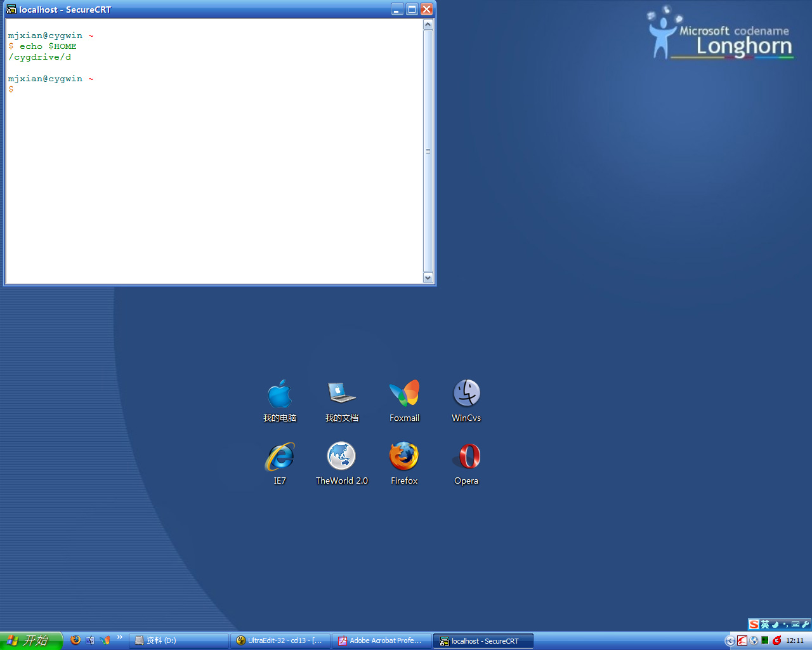Click the 12:11 system clock
This screenshot has width=812, height=650.
click(x=795, y=641)
